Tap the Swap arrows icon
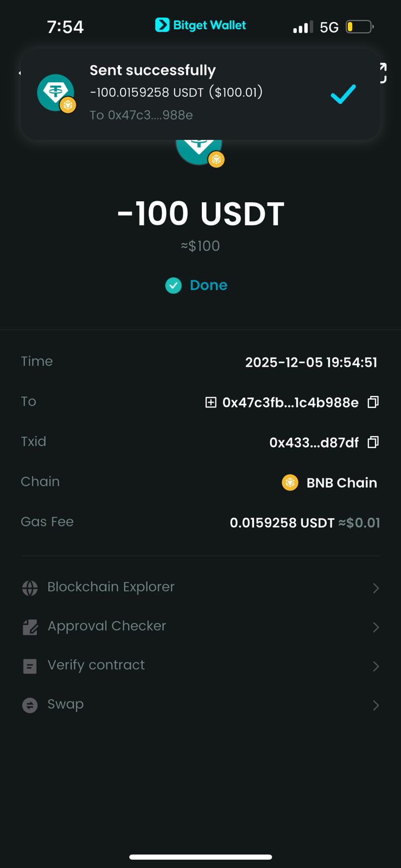 click(30, 705)
